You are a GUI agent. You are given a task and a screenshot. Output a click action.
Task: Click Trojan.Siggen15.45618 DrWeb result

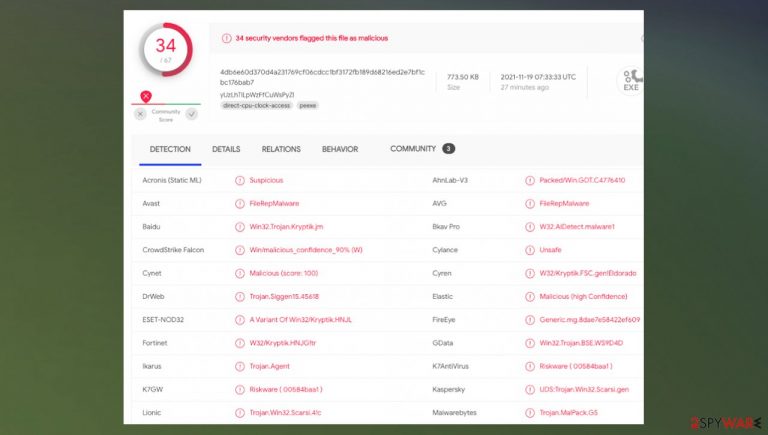[284, 296]
